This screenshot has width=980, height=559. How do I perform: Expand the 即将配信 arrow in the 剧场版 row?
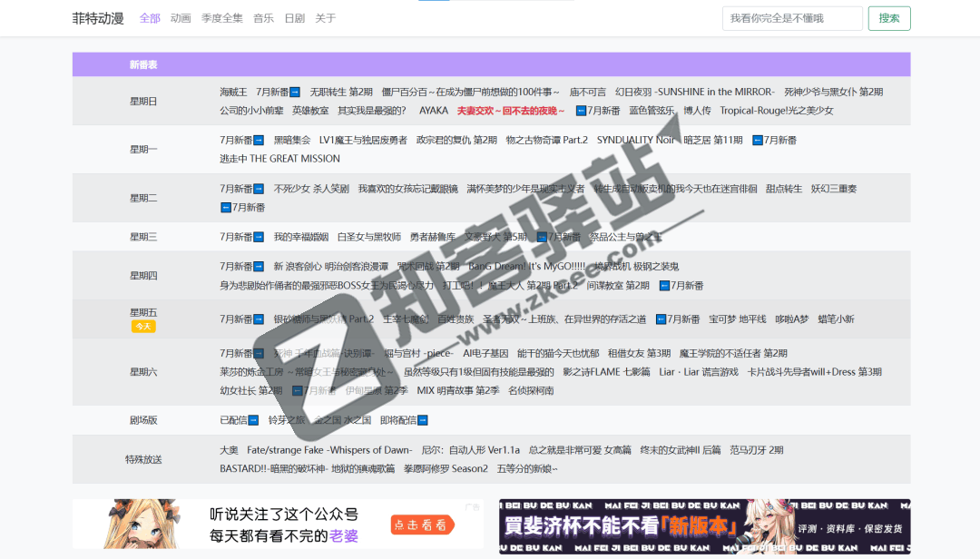(x=422, y=421)
